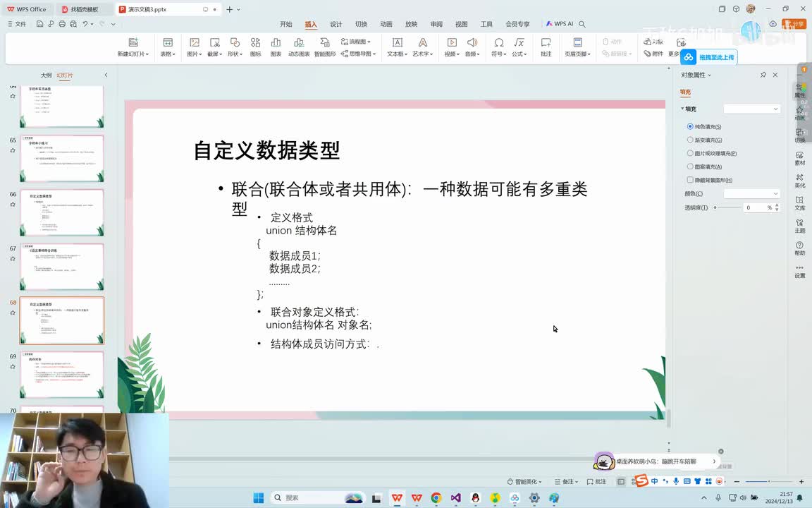The width and height of the screenshot is (812, 508).
Task: Click the print icon in quick access bar
Action: (62, 24)
